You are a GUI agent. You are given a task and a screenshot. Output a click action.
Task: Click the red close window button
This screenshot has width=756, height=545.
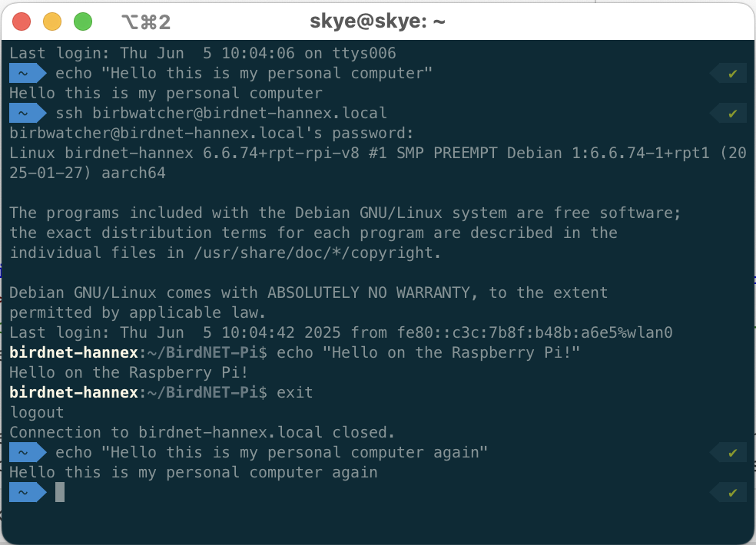pyautogui.click(x=22, y=21)
